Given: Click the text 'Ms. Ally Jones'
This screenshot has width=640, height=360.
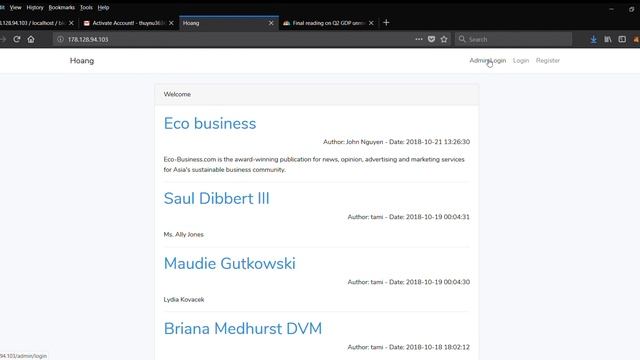Looking at the screenshot, I should 183,234.
